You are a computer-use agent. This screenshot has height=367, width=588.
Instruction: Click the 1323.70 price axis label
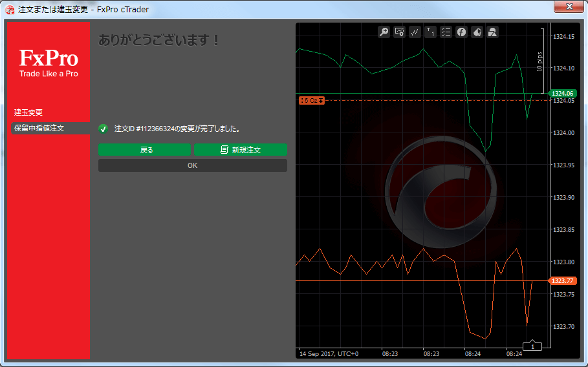coord(563,326)
